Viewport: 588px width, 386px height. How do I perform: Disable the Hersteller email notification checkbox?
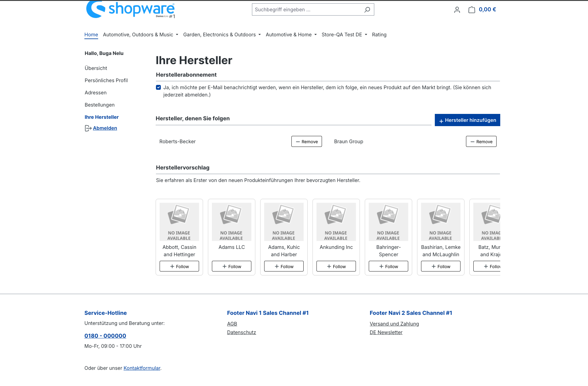[x=158, y=87]
